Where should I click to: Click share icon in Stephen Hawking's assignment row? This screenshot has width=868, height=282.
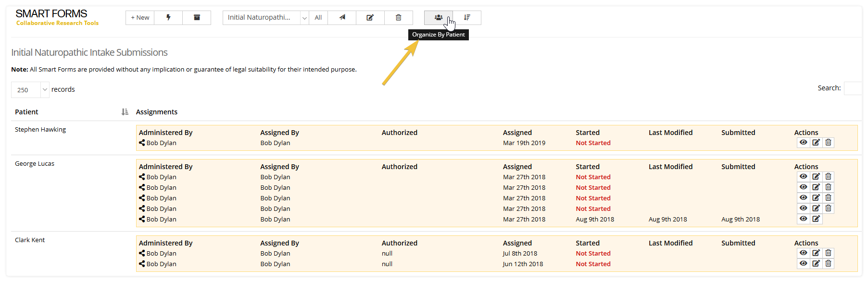click(142, 143)
